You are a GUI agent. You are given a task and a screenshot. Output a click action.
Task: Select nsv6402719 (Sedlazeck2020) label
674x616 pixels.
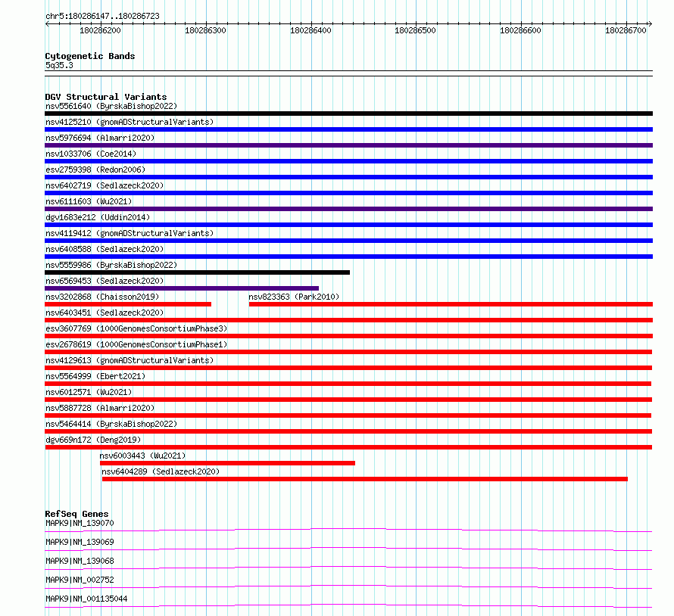pyautogui.click(x=105, y=185)
